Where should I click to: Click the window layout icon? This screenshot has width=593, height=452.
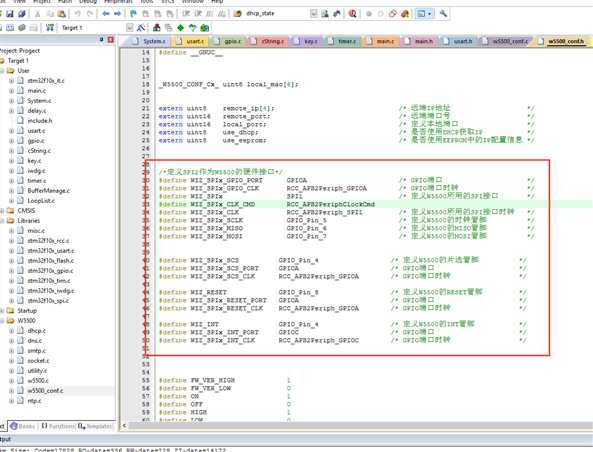[421, 14]
